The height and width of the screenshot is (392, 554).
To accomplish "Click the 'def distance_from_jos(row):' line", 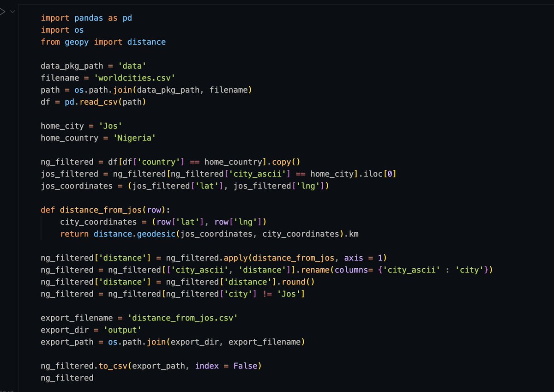I will [x=106, y=210].
